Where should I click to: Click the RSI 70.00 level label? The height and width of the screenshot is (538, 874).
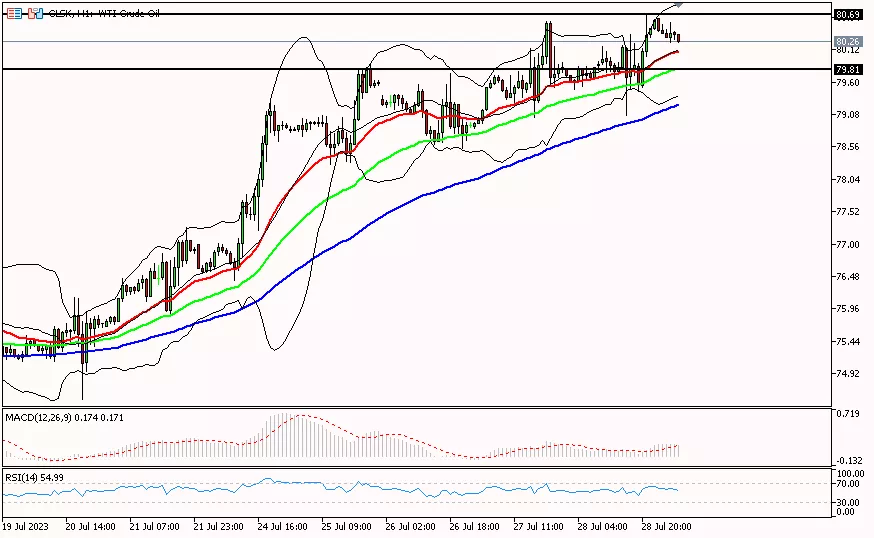[x=849, y=484]
